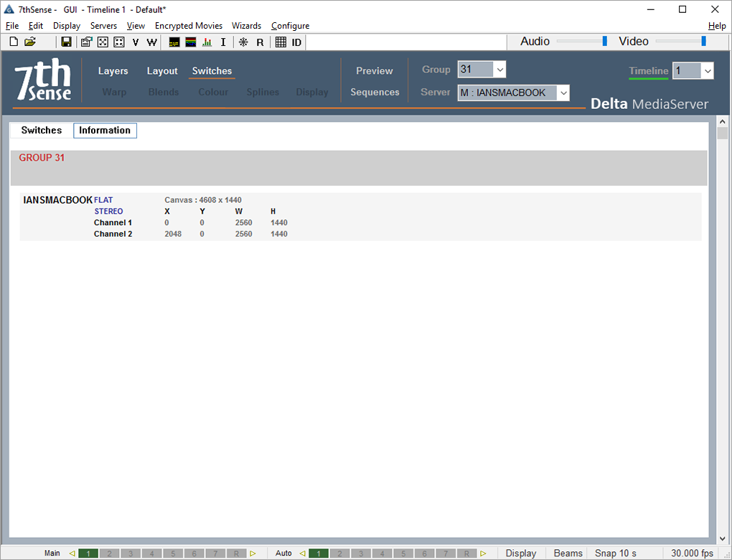The image size is (732, 560).
Task: Click the rainbow colour bars icon
Action: point(190,42)
